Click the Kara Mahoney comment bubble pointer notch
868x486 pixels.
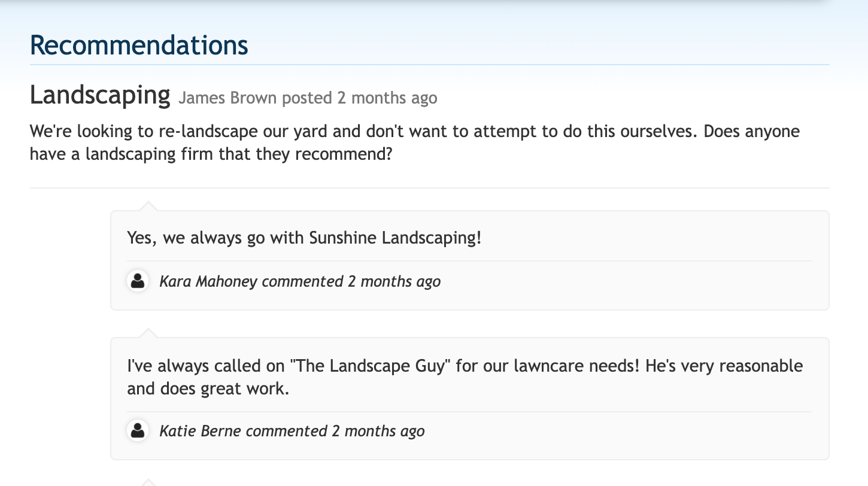148,206
